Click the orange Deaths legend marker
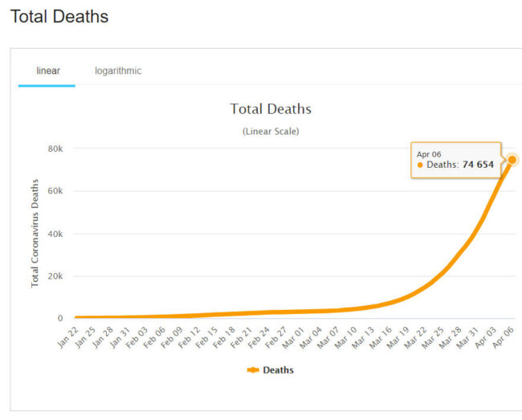522x420 pixels. pyautogui.click(x=253, y=370)
